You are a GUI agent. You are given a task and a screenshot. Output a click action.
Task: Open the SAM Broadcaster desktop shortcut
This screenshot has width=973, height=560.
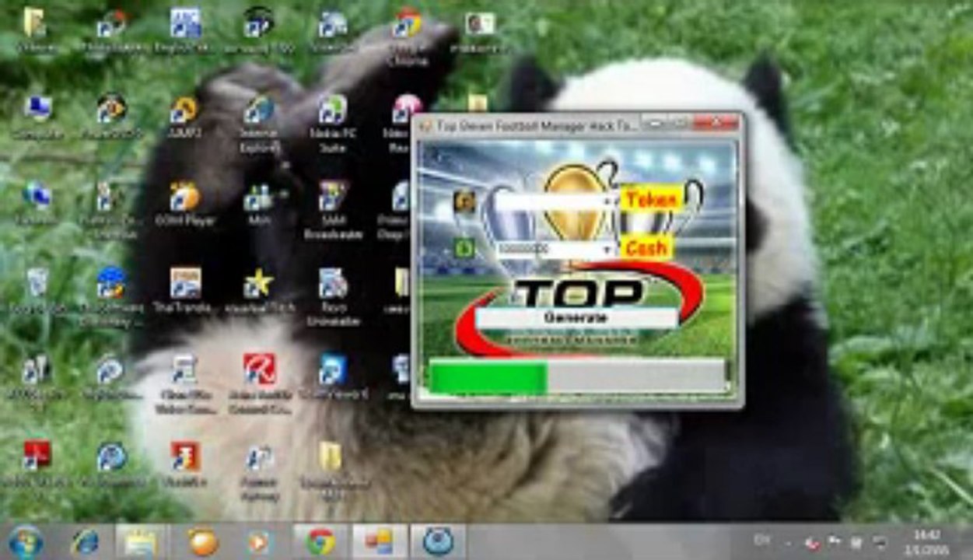click(x=333, y=208)
